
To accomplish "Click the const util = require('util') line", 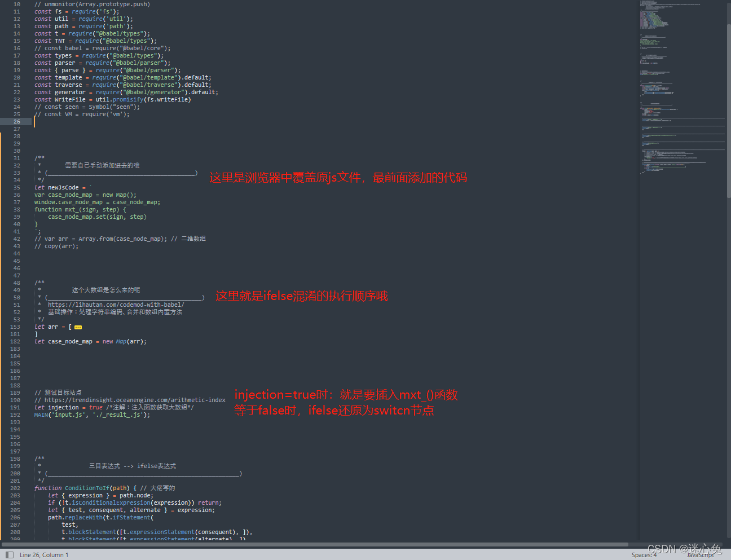I will [x=83, y=19].
